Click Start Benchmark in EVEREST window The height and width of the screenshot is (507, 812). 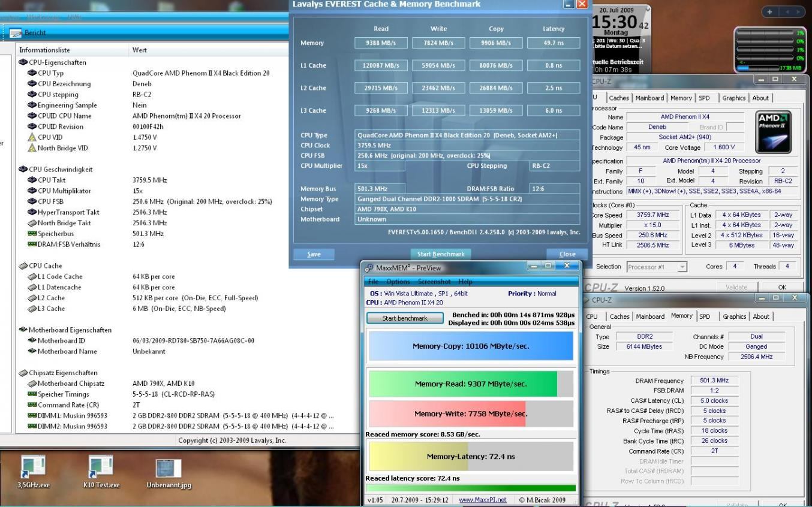[x=441, y=254]
